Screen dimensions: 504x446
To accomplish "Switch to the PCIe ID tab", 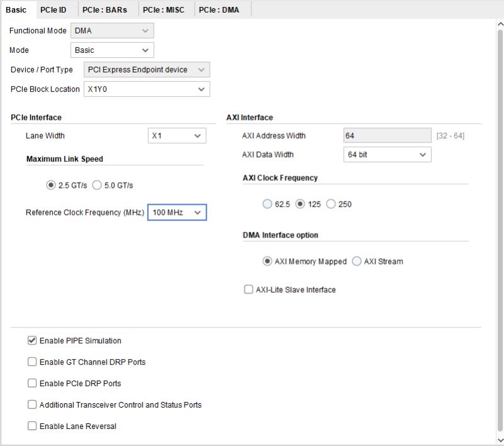I will pyautogui.click(x=54, y=9).
